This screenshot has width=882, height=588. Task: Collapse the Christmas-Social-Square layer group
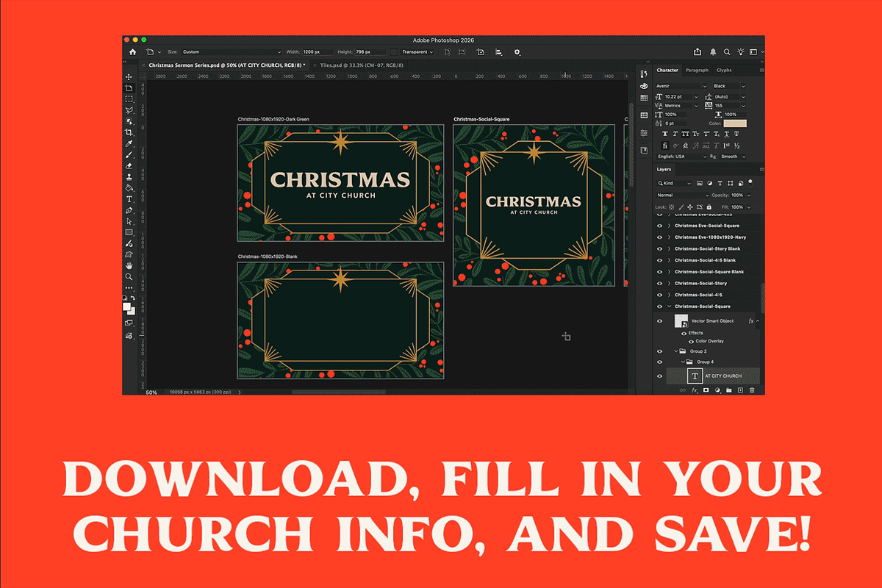pyautogui.click(x=670, y=306)
